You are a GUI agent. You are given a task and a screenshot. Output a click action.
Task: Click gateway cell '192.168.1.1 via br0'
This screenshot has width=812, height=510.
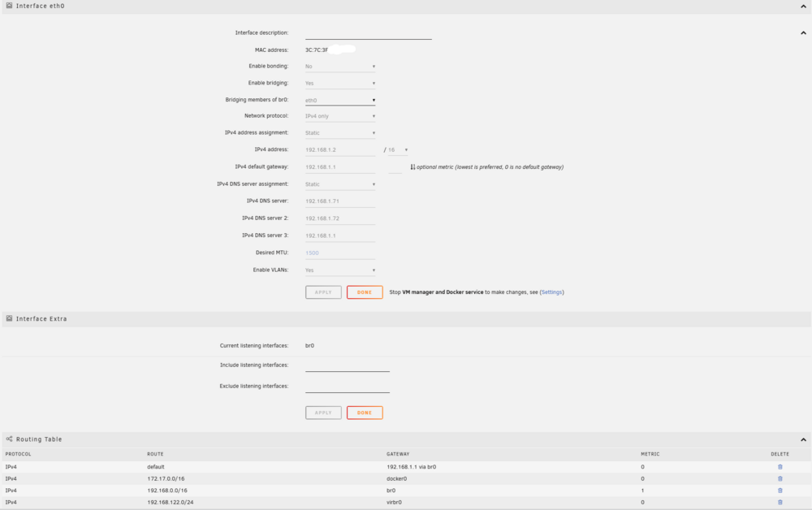411,466
